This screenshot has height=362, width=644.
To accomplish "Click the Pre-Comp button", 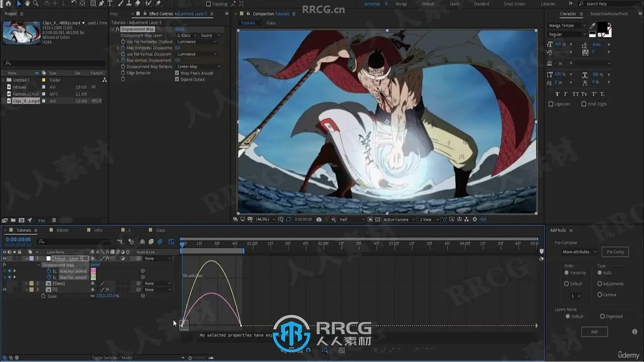I will point(615,252).
